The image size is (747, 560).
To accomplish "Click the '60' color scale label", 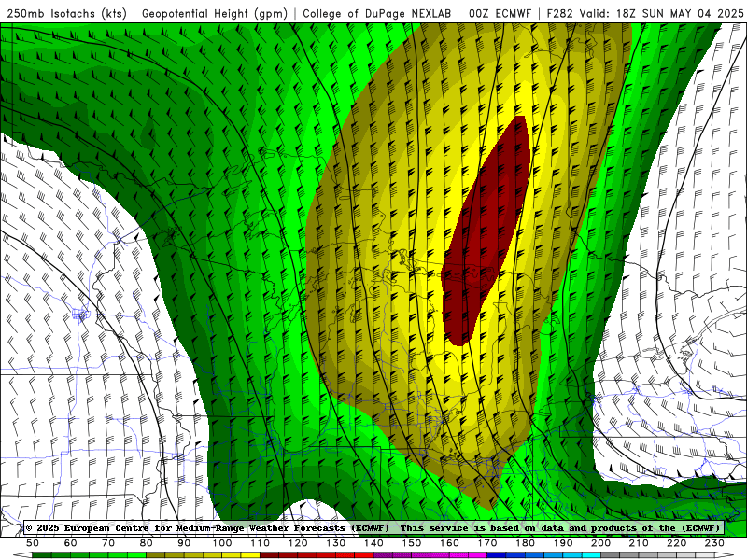I will (x=71, y=543).
